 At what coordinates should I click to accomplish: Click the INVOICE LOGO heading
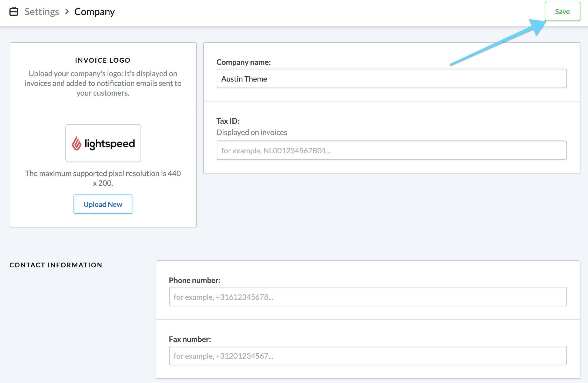coord(103,60)
